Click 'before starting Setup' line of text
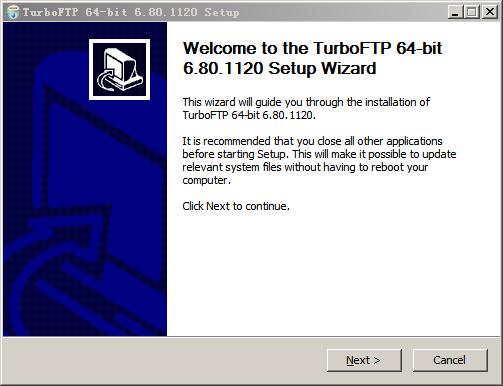The width and height of the screenshot is (503, 386). [x=319, y=154]
